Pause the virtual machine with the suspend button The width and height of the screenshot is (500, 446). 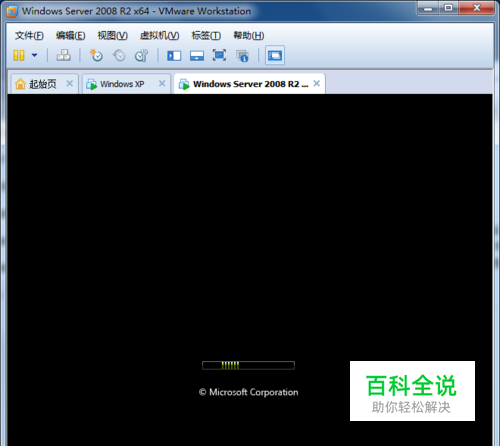19,55
